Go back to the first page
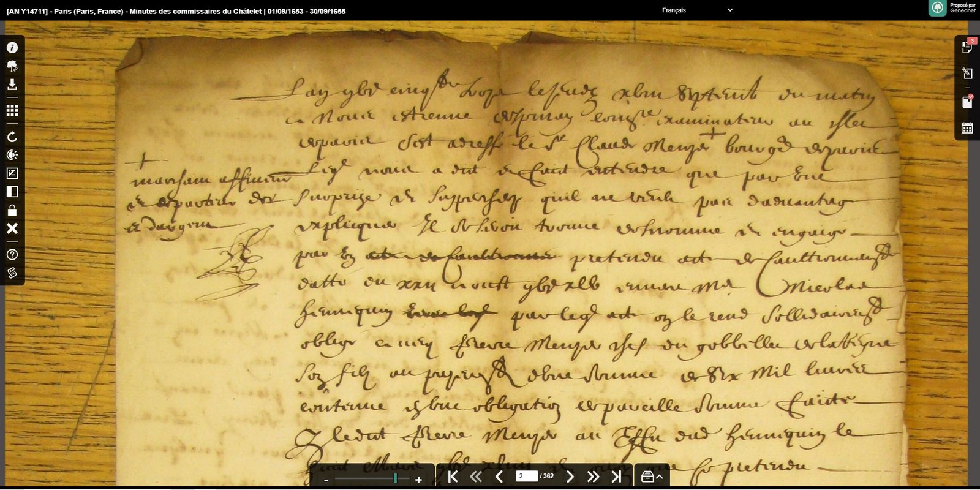 (x=453, y=477)
